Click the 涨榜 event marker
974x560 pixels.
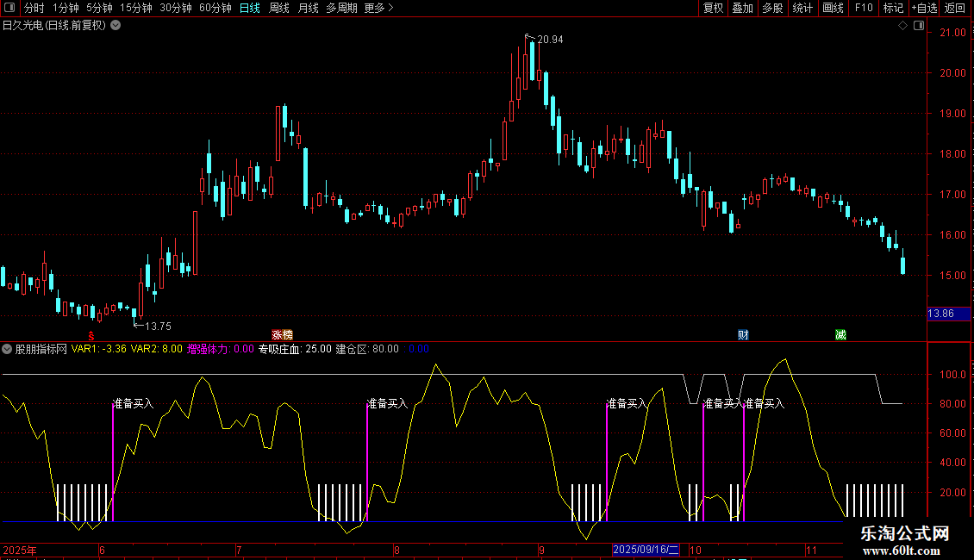282,335
